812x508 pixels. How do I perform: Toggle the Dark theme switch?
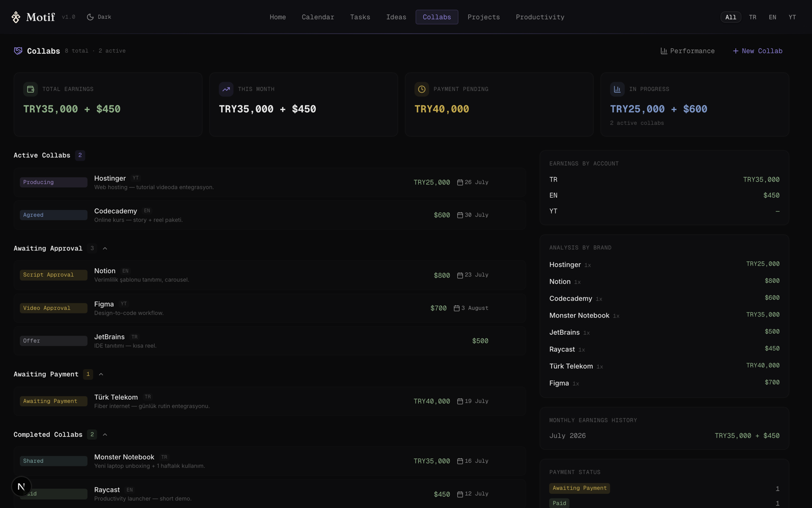click(99, 17)
